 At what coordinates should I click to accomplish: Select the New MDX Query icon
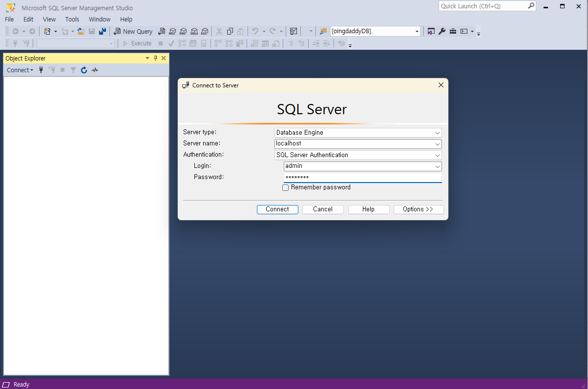pos(172,31)
